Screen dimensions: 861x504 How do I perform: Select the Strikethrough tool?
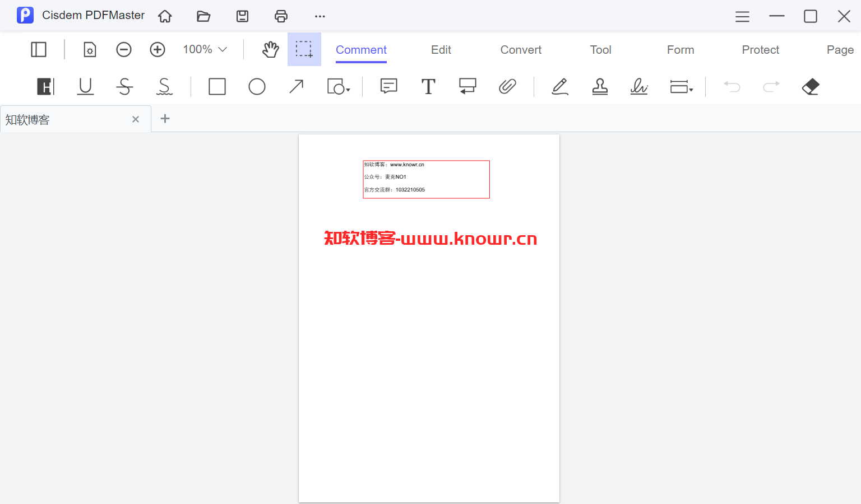pos(124,87)
